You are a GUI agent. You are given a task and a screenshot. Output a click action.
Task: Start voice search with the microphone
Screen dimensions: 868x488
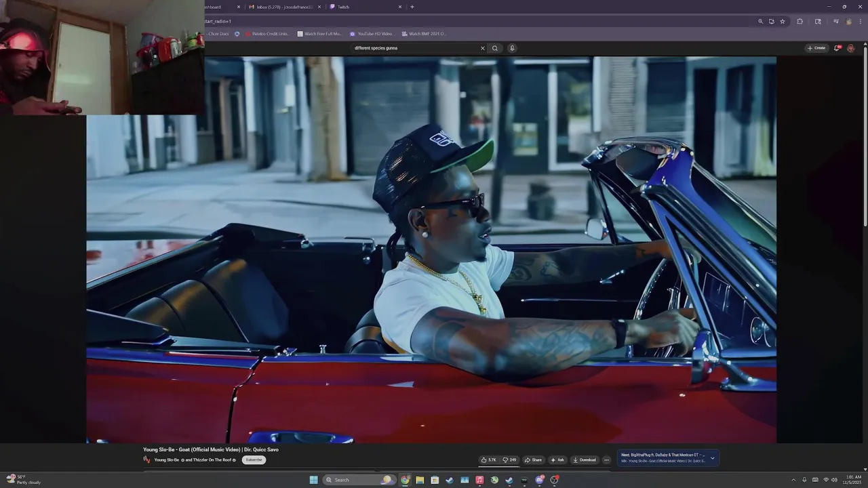coord(512,48)
